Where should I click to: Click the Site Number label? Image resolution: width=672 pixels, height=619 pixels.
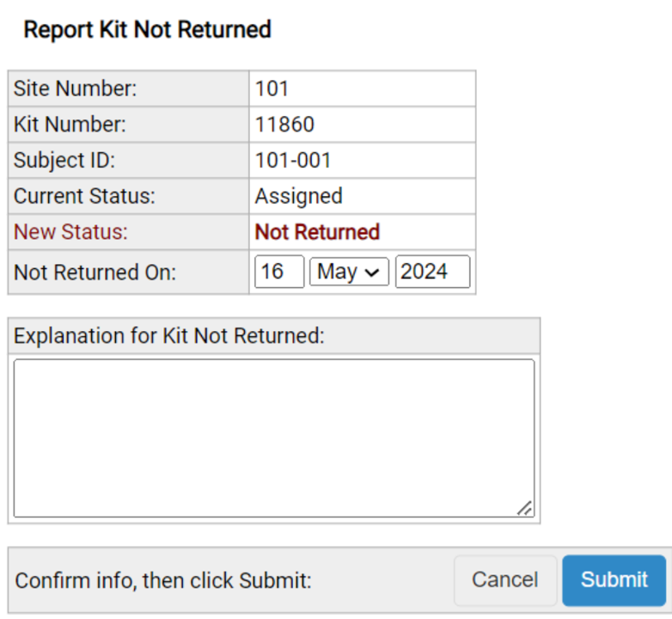click(x=76, y=89)
